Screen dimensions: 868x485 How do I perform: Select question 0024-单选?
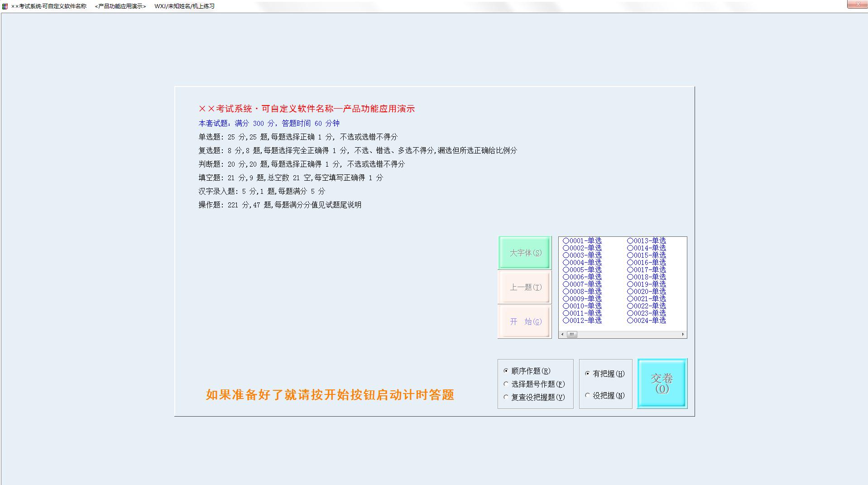(x=647, y=320)
